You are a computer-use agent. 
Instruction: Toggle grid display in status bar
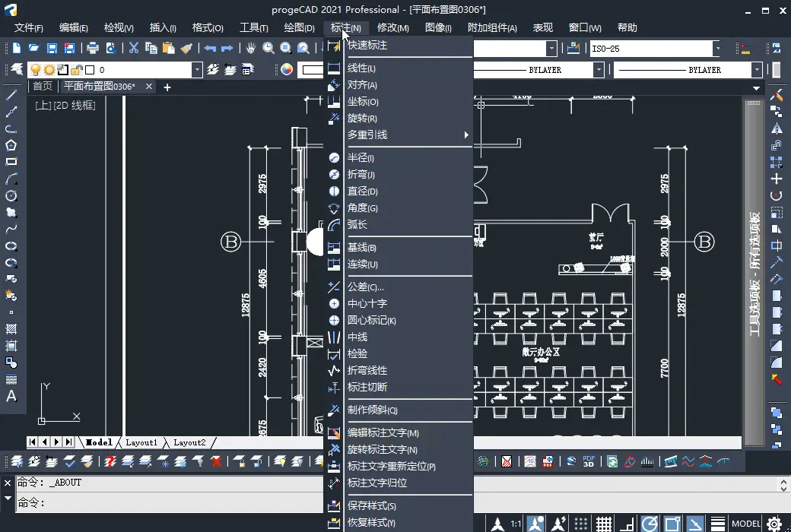pyautogui.click(x=604, y=524)
